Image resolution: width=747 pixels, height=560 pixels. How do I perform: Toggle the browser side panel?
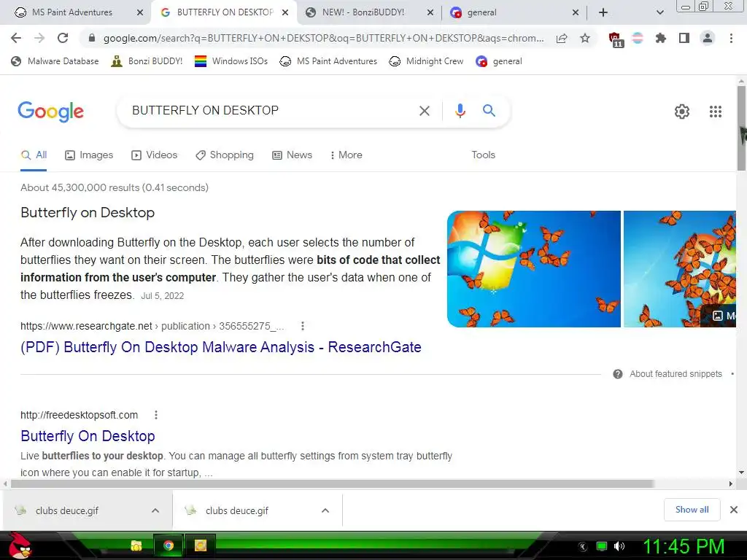point(684,38)
